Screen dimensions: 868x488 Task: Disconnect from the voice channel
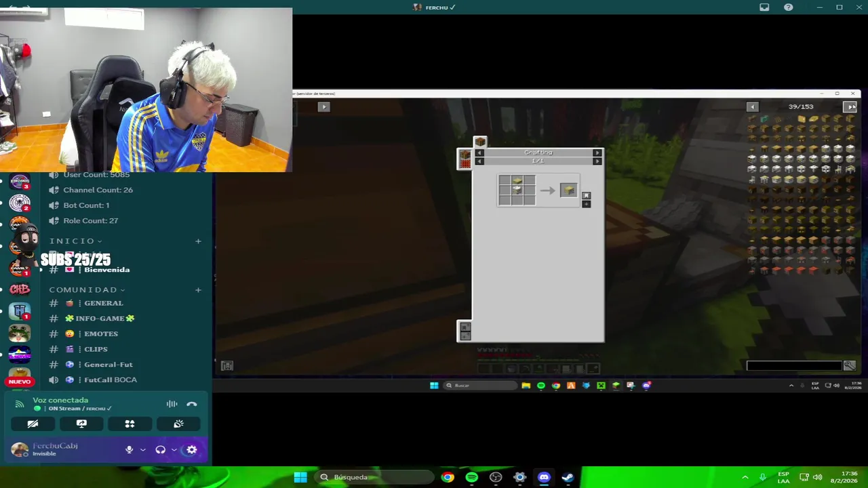point(192,404)
